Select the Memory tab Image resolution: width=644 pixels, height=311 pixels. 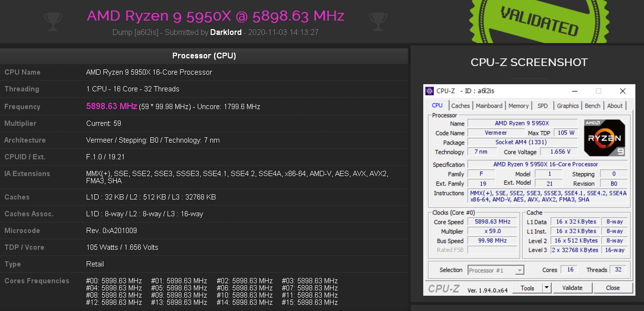pos(519,106)
